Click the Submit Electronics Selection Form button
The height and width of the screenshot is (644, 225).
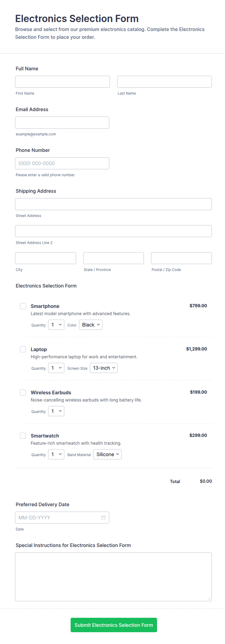[114, 625]
